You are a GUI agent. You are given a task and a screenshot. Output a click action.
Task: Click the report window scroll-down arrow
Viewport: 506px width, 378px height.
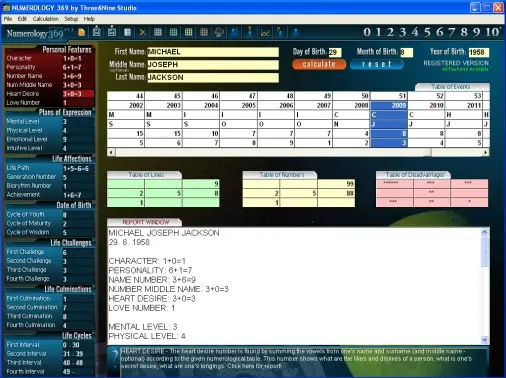(x=485, y=340)
